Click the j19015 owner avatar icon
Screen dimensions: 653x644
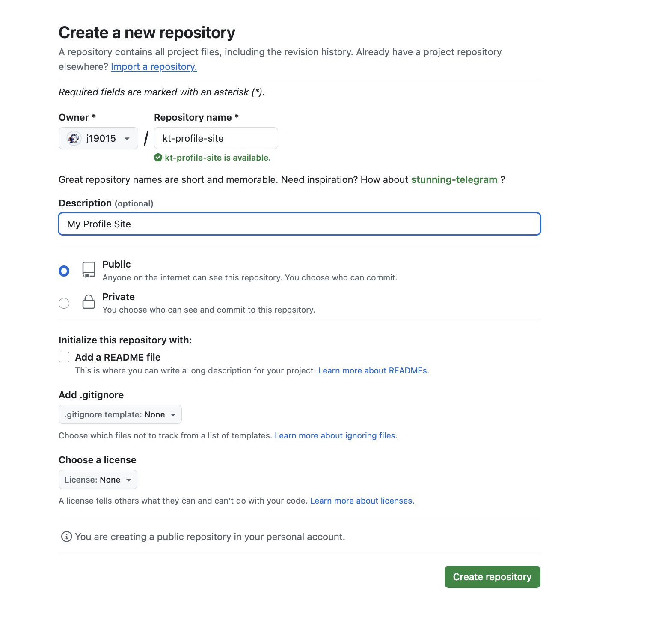[74, 138]
